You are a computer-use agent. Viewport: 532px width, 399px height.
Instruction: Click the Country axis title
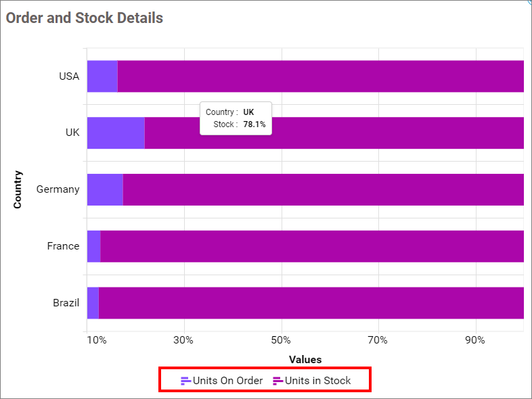pos(18,189)
